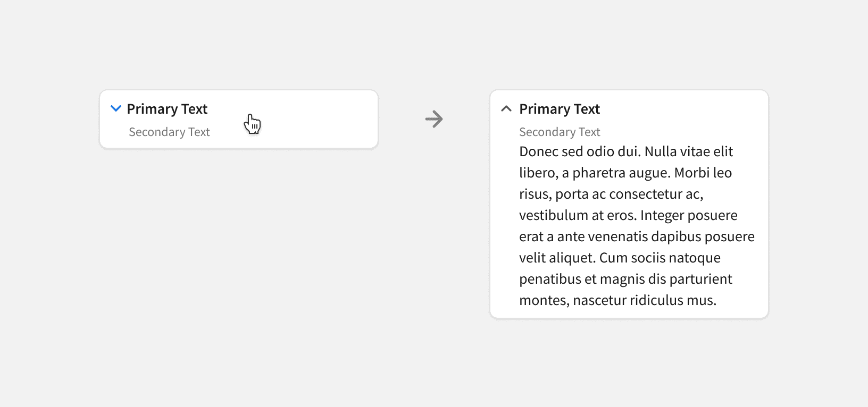Click the words "Cum sociis natoque"
This screenshot has width=868, height=407.
[660, 258]
